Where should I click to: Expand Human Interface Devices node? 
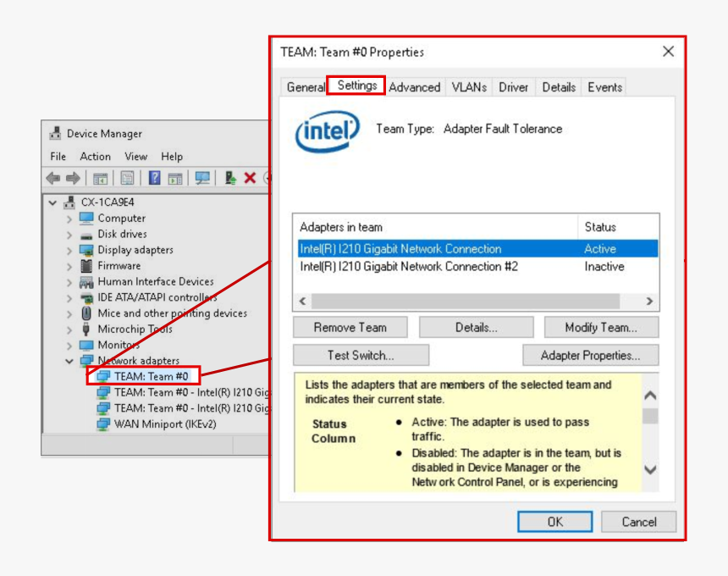click(69, 282)
